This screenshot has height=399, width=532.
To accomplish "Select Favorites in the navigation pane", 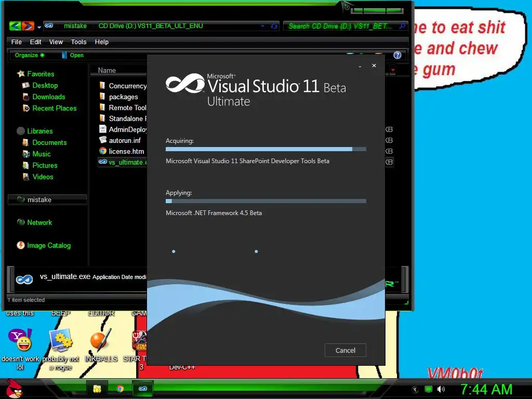I will (x=41, y=74).
